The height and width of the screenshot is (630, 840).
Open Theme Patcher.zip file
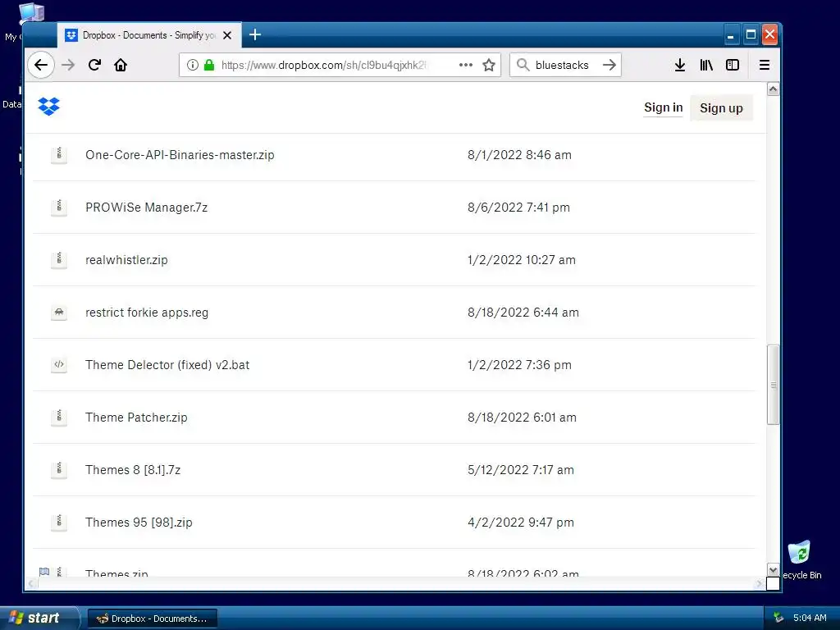coord(137,418)
